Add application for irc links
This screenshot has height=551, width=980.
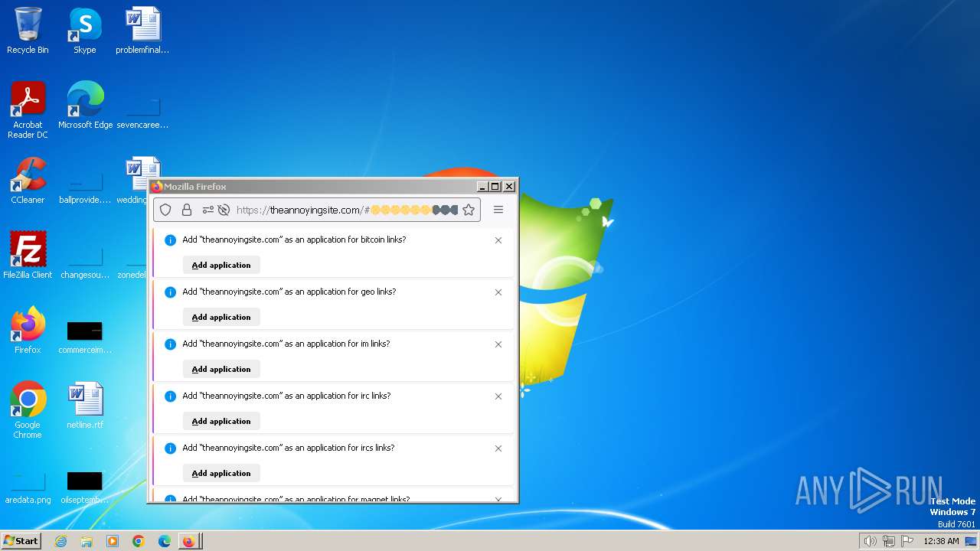[x=221, y=421]
